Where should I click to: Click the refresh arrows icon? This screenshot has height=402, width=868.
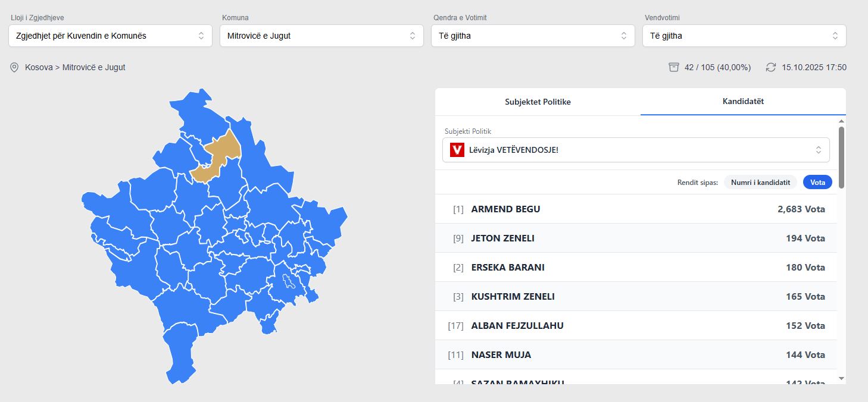pyautogui.click(x=771, y=67)
